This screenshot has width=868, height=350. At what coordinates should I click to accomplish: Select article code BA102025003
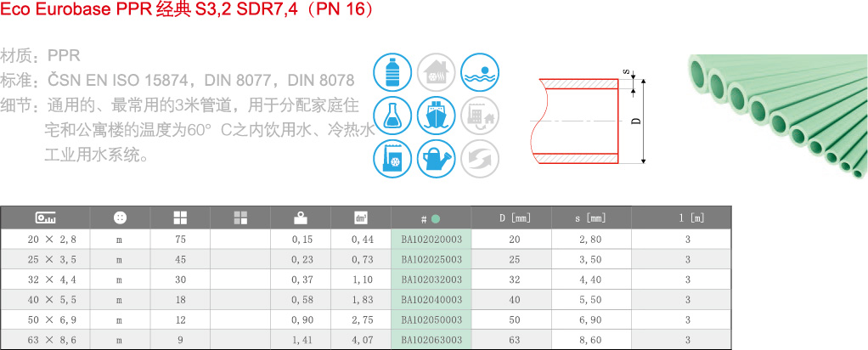click(431, 259)
